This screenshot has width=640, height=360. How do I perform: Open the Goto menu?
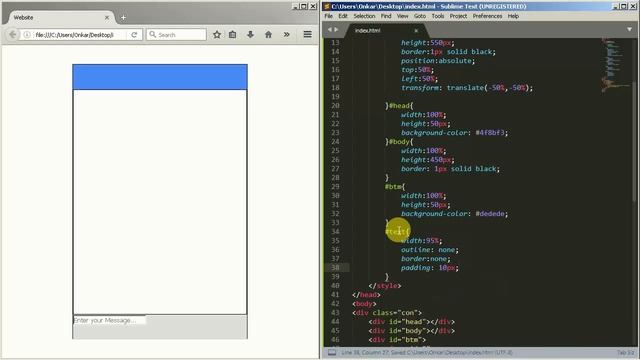pos(420,16)
